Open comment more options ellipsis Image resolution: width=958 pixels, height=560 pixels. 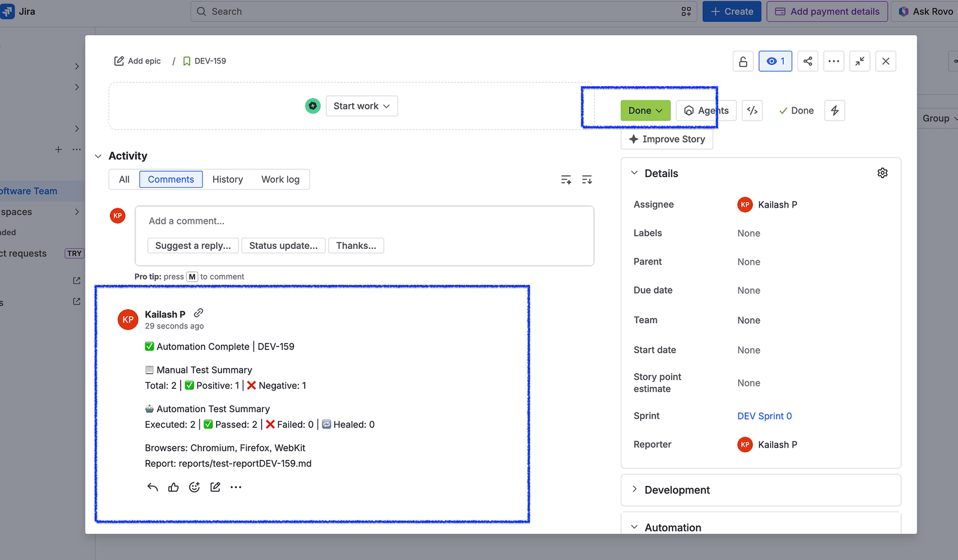(x=236, y=487)
